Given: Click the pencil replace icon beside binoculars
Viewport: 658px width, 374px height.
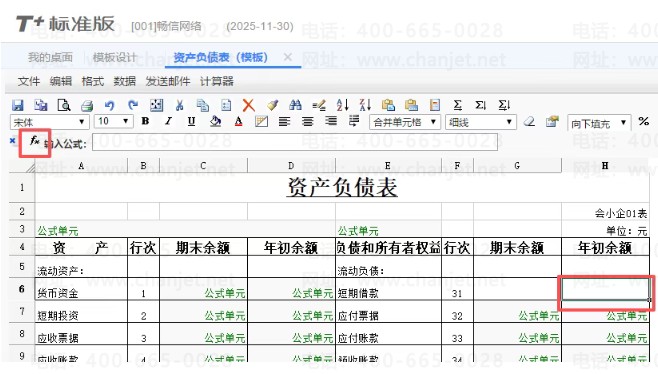Looking at the screenshot, I should (319, 105).
